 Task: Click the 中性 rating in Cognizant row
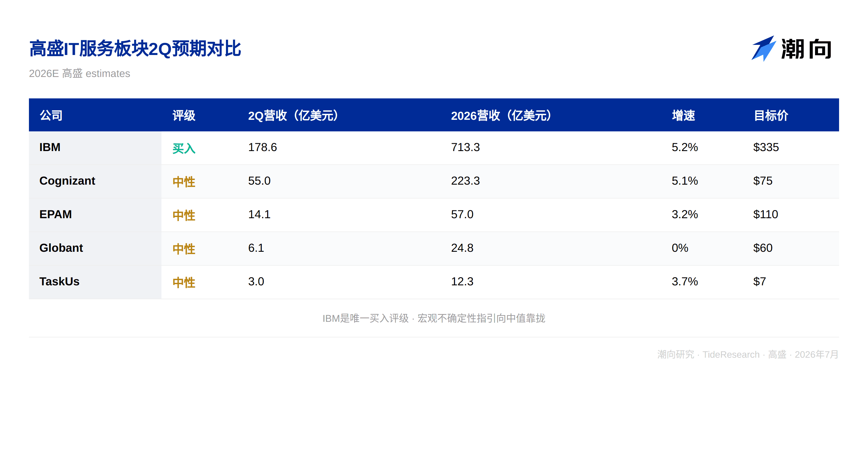click(x=184, y=182)
